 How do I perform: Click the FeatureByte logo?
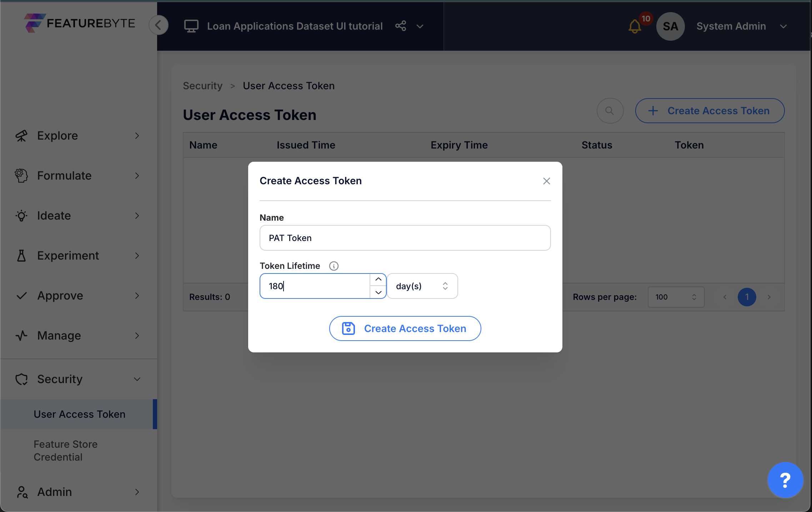click(x=79, y=23)
